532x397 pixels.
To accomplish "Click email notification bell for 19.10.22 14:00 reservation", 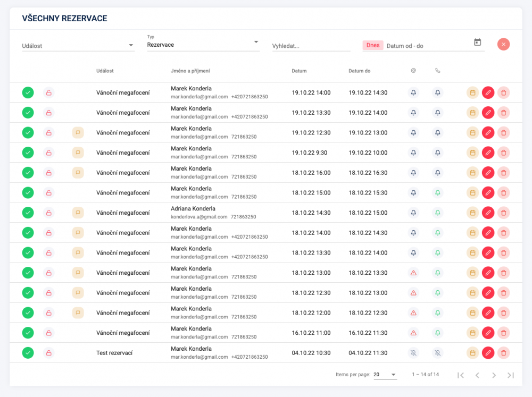I will pyautogui.click(x=413, y=92).
